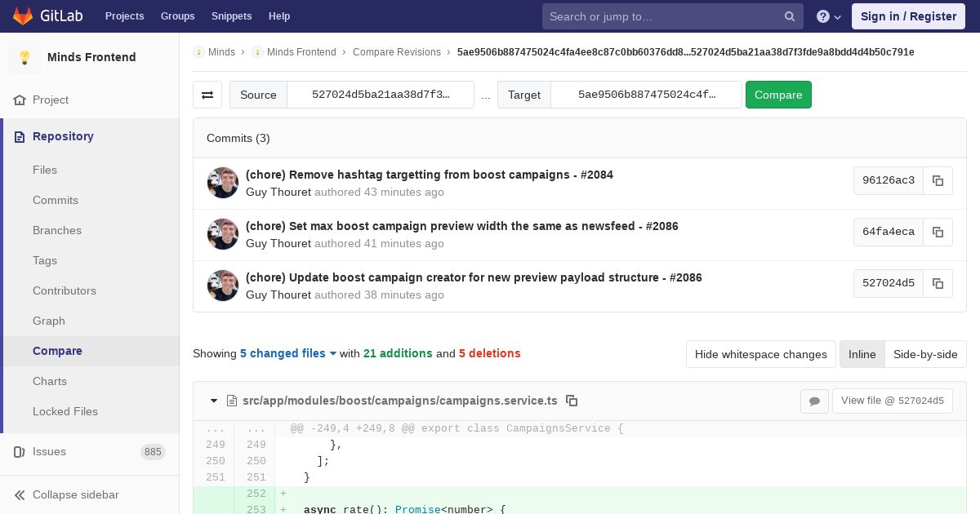This screenshot has height=514, width=980.
Task: Hide whitespace changes in diff
Action: (760, 354)
